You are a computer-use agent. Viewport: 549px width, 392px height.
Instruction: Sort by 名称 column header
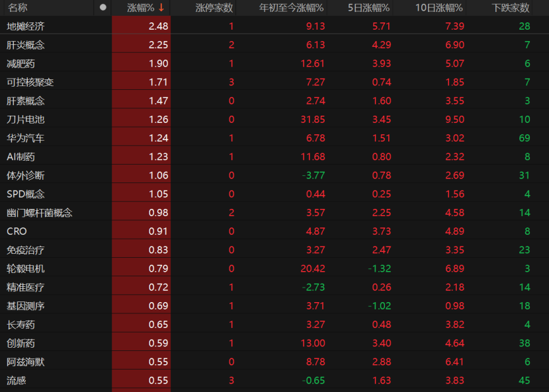click(x=17, y=7)
